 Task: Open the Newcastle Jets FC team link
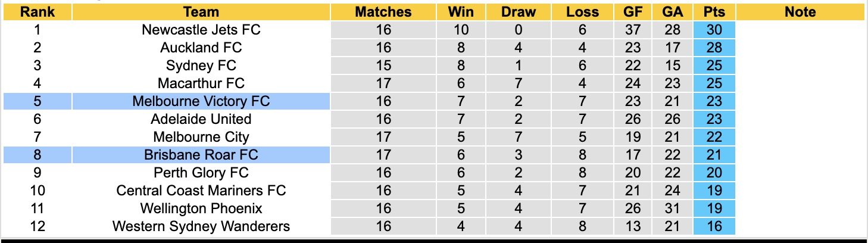point(201,30)
